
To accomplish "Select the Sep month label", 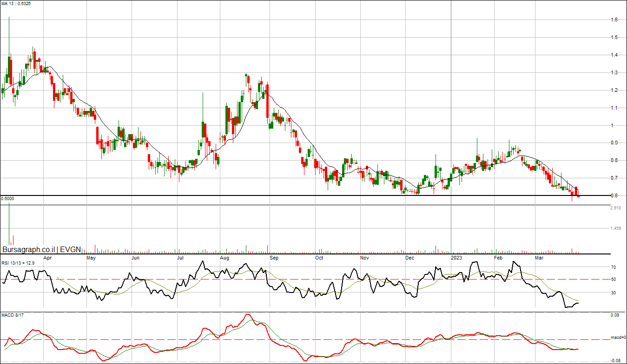I will tap(274, 257).
